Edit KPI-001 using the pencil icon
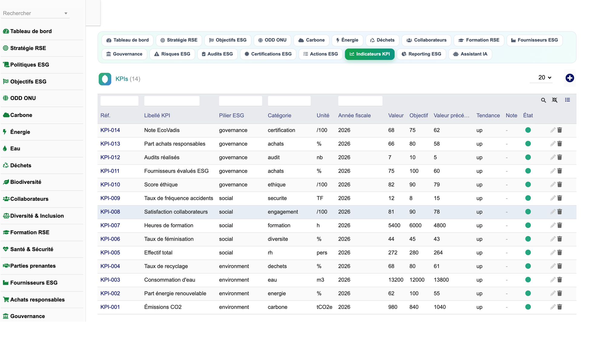 [x=553, y=307]
